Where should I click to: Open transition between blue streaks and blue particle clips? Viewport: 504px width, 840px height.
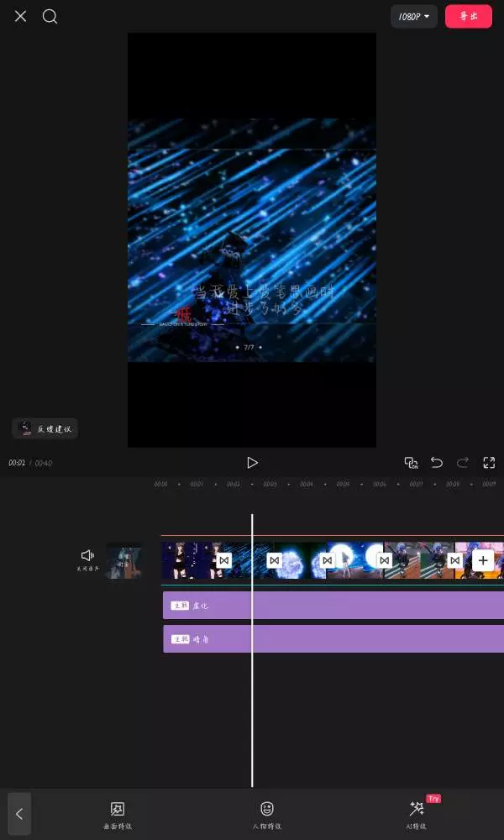pyautogui.click(x=275, y=560)
